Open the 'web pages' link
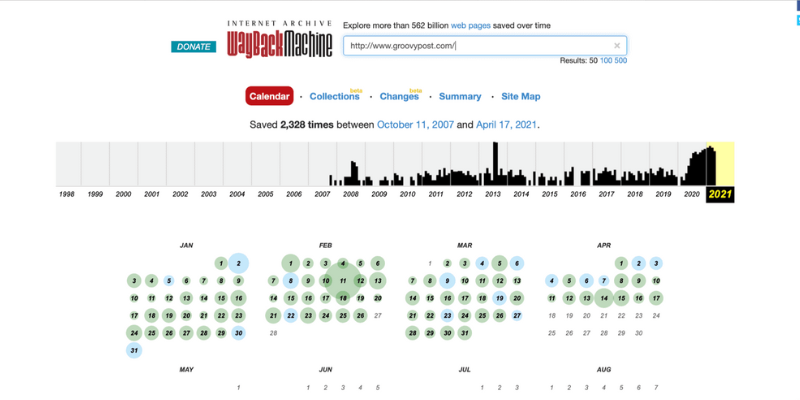Screen dimensions: 800x400 (470, 26)
